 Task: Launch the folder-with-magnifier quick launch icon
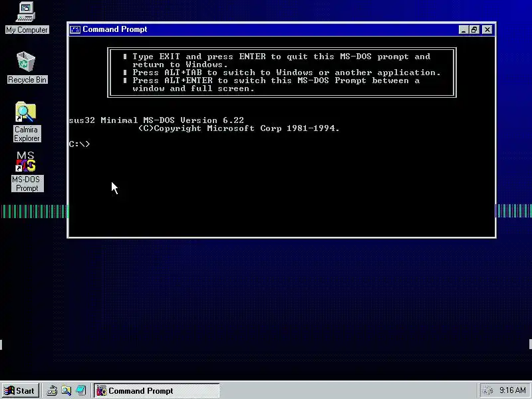[x=66, y=391]
